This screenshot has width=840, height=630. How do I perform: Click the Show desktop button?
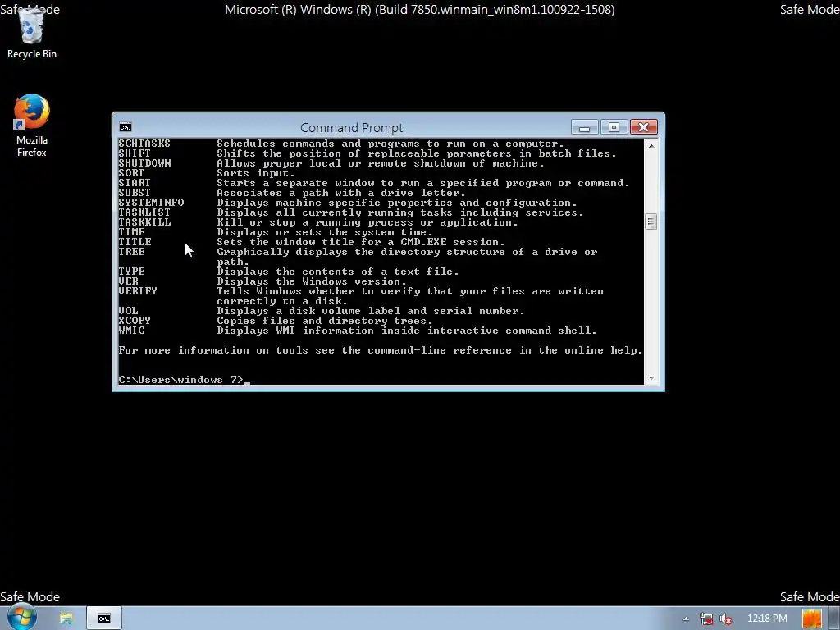[834, 619]
